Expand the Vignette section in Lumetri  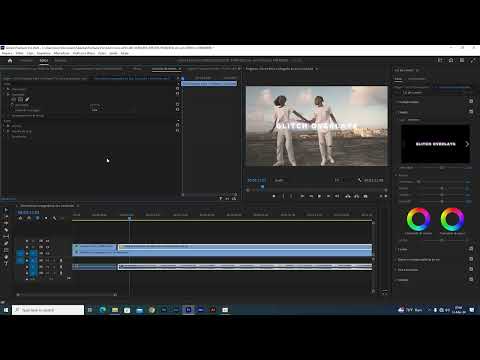pos(397,280)
